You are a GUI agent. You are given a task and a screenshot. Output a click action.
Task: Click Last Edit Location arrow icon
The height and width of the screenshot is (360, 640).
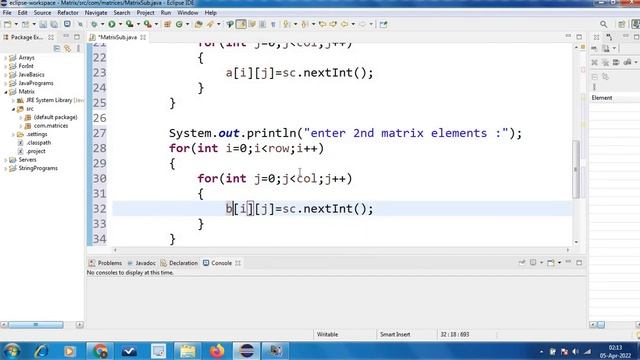pos(322,24)
